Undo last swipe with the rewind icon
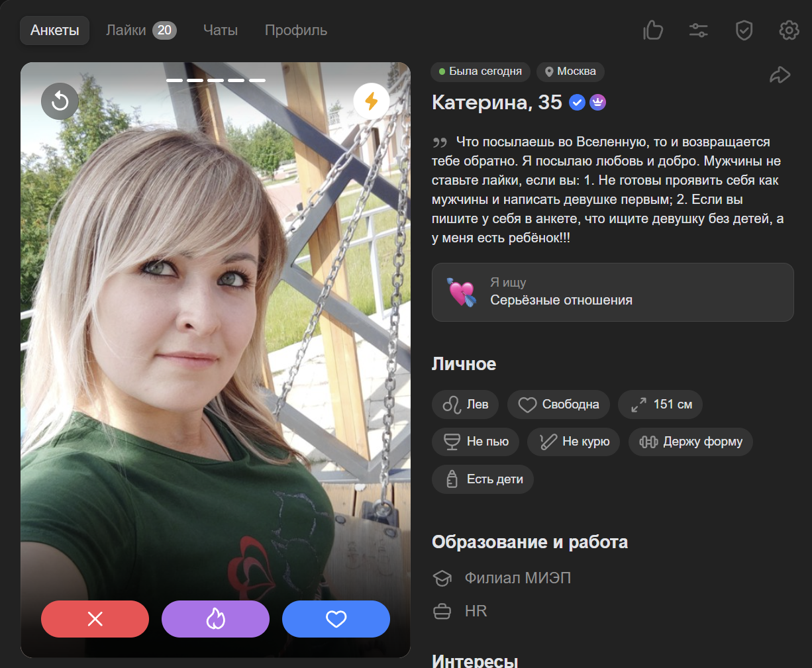The width and height of the screenshot is (812, 668). [60, 101]
